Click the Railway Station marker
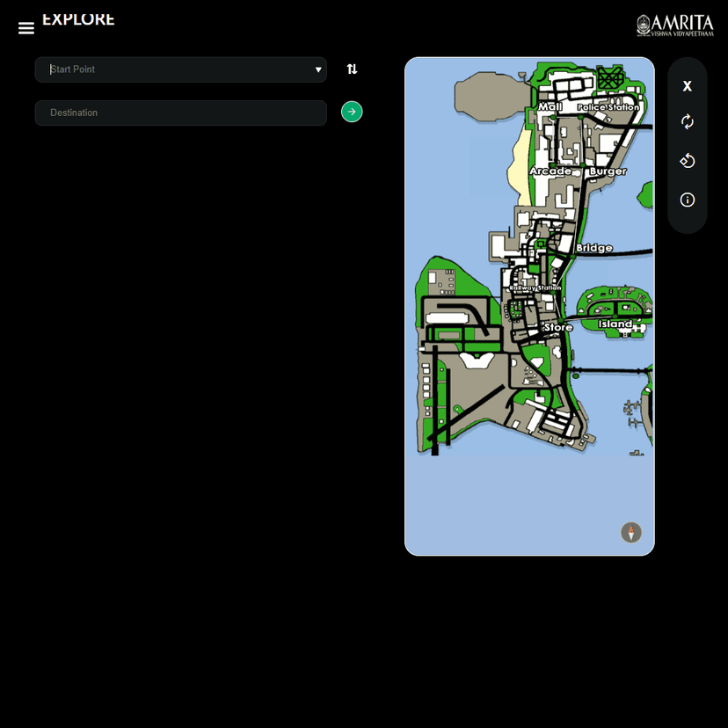Image resolution: width=728 pixels, height=728 pixels. 537,287
